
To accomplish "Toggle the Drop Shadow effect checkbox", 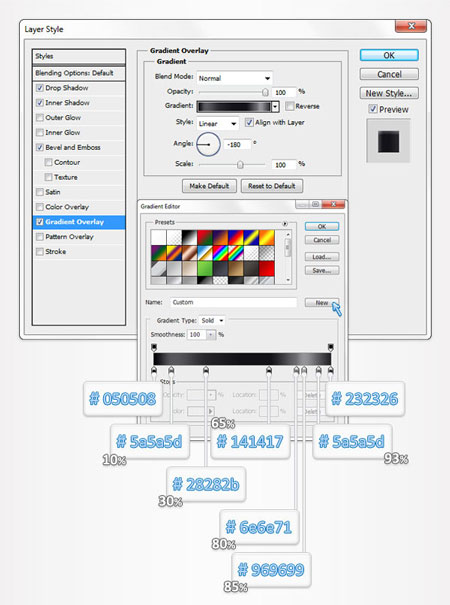I will point(39,88).
